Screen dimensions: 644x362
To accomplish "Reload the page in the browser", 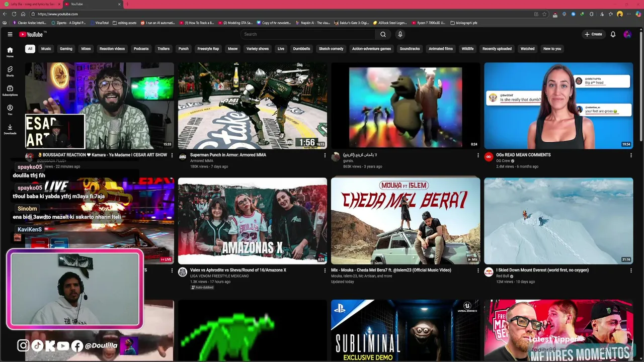I will pyautogui.click(x=14, y=14).
